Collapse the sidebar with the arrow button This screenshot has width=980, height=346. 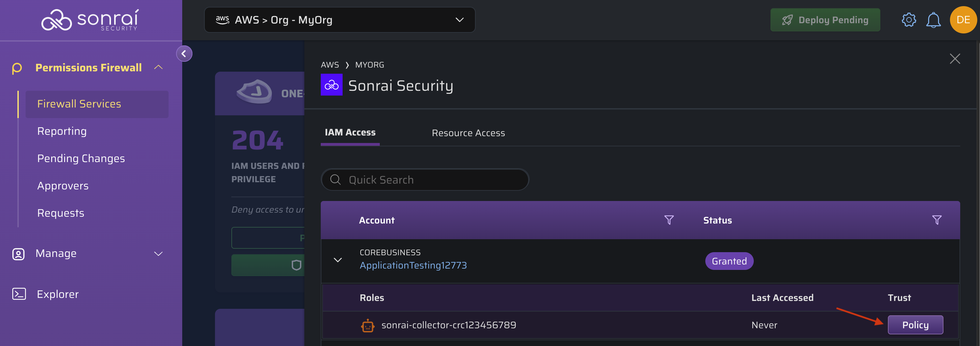pyautogui.click(x=184, y=54)
